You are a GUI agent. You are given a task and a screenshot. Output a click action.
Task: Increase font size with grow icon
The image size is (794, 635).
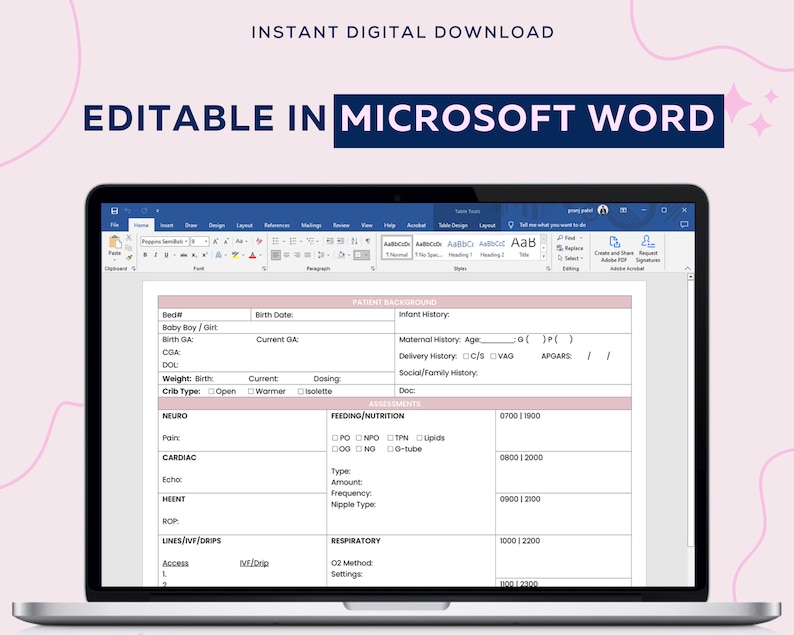click(215, 242)
